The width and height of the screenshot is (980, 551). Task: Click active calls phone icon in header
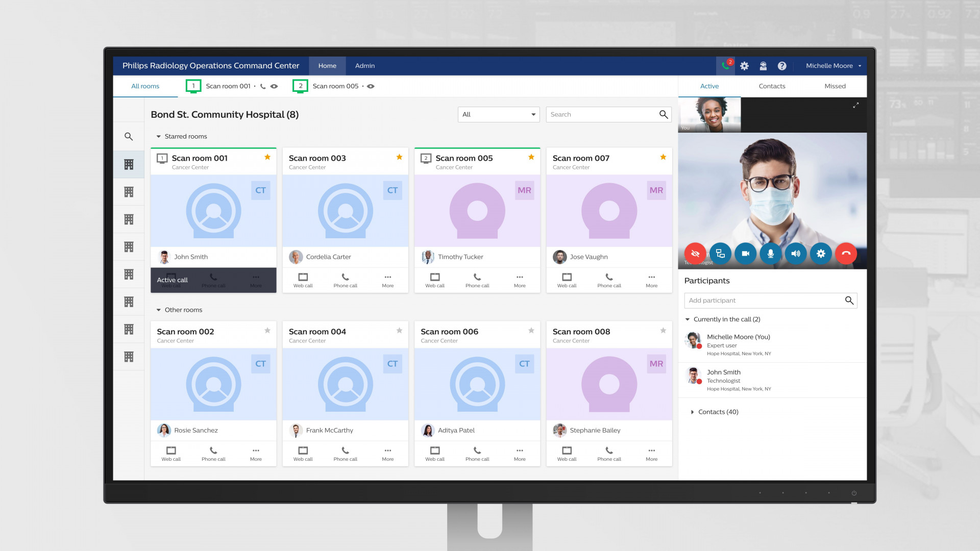click(x=725, y=66)
